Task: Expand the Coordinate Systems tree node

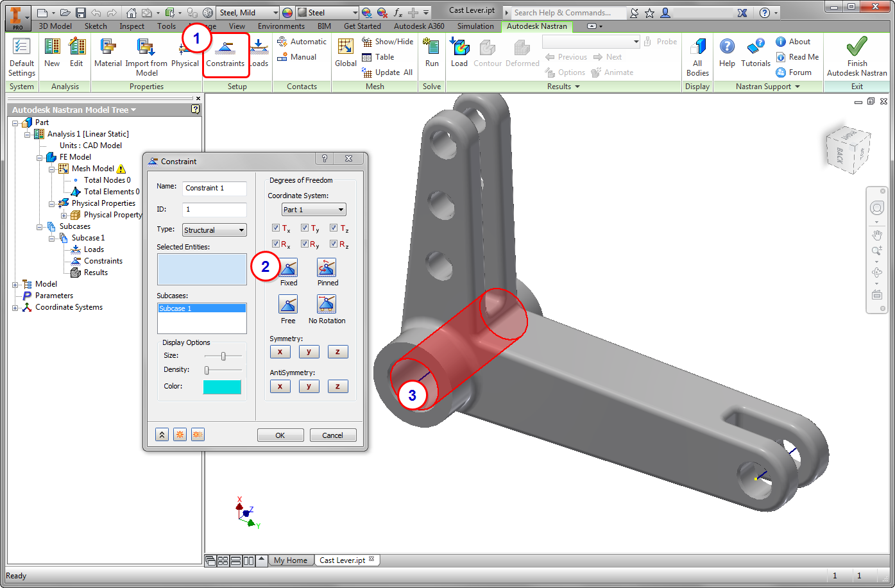Action: [15, 307]
